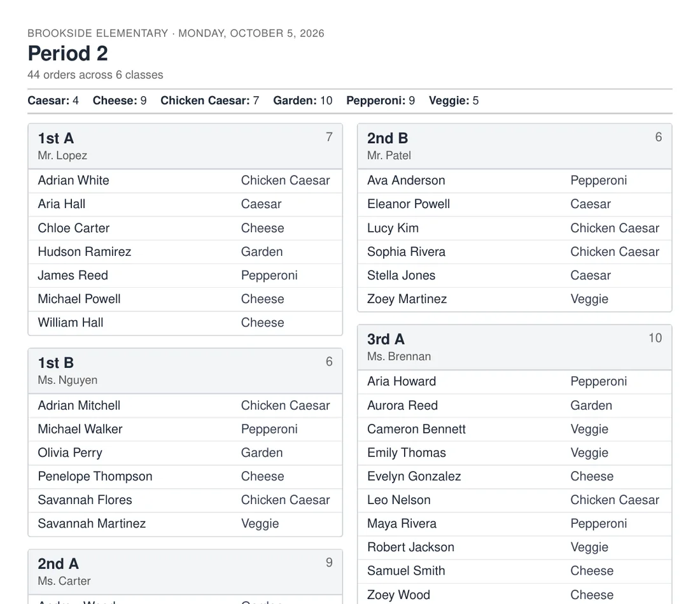Click the Cheese: 9 summary total
This screenshot has width=700, height=604.
(x=120, y=101)
